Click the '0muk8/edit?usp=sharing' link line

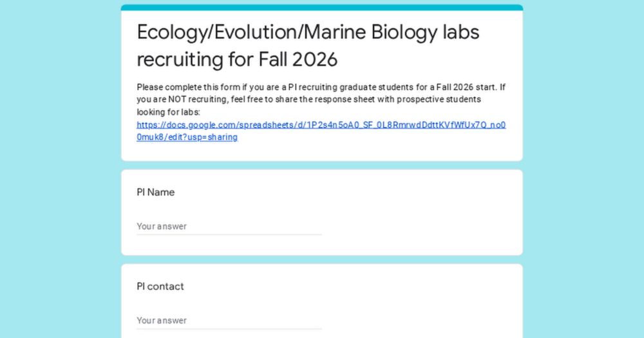(187, 137)
